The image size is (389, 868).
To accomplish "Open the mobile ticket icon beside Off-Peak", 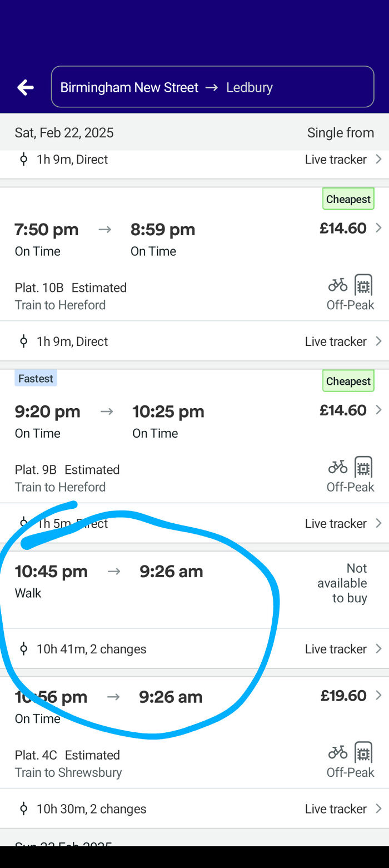I will [363, 285].
